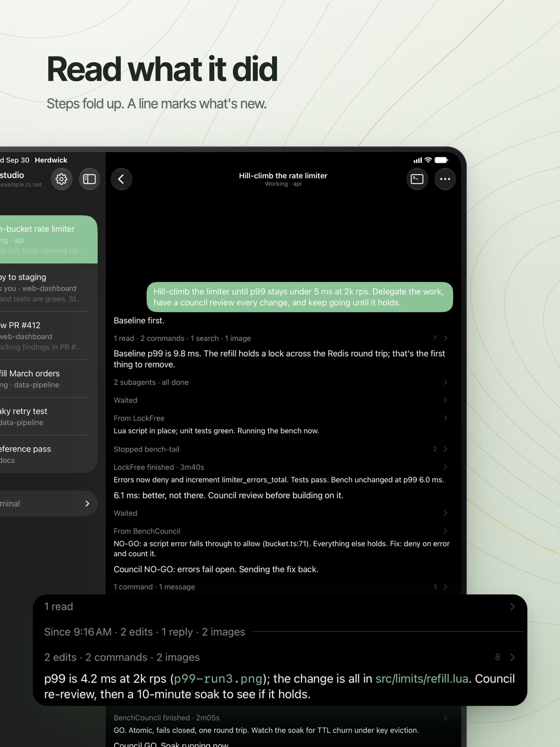The width and height of the screenshot is (560, 747).
Task: Open the src/limits/refill.lua file link
Action: tap(422, 679)
